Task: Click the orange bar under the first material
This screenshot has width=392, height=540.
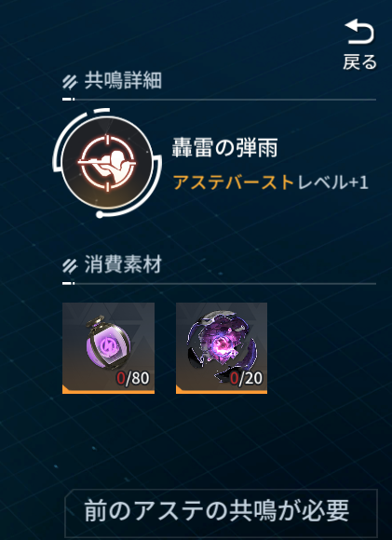Action: click(x=108, y=391)
